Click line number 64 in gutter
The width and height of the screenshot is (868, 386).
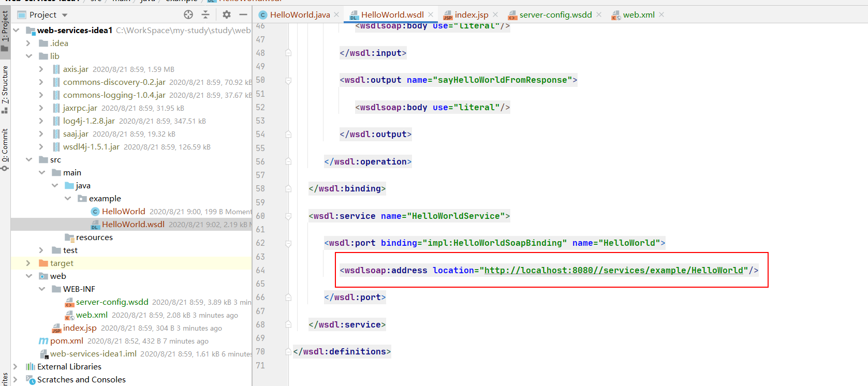pyautogui.click(x=260, y=270)
